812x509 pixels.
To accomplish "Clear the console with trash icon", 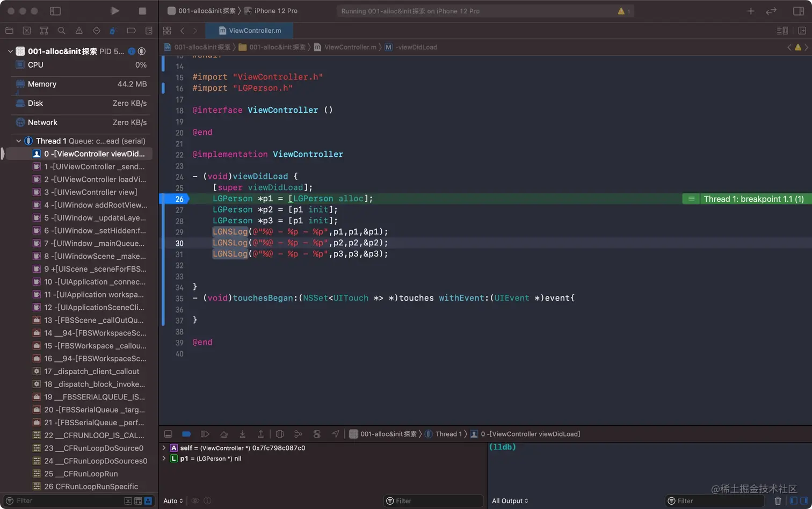I will [778, 501].
